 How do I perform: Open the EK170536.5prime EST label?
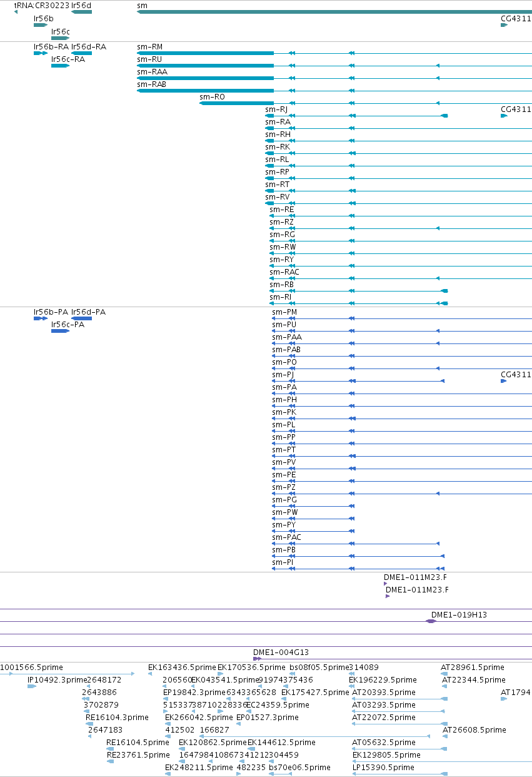tap(251, 667)
